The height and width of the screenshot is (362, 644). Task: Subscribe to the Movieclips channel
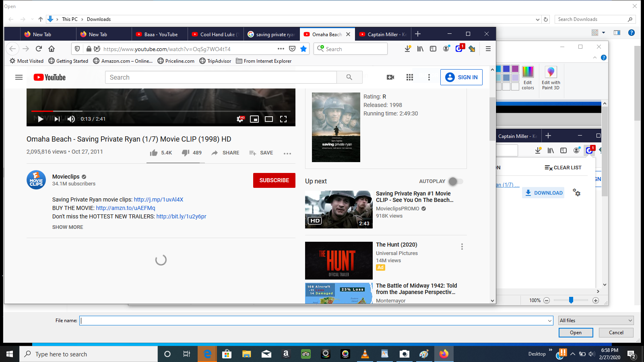(x=274, y=180)
